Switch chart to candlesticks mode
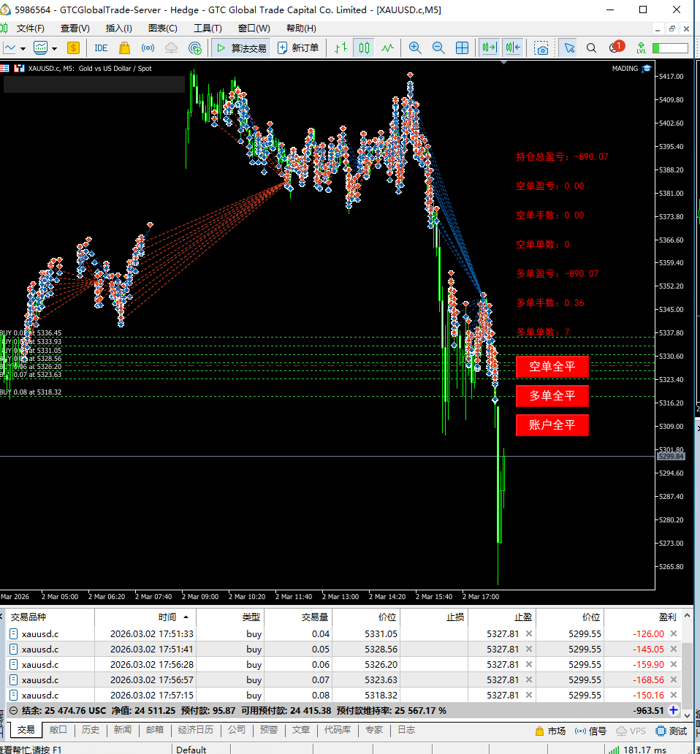 [x=364, y=48]
